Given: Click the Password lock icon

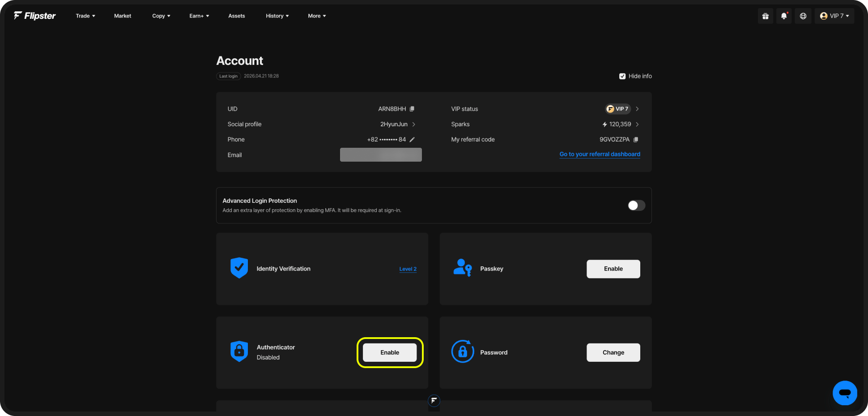Looking at the screenshot, I should pyautogui.click(x=463, y=352).
